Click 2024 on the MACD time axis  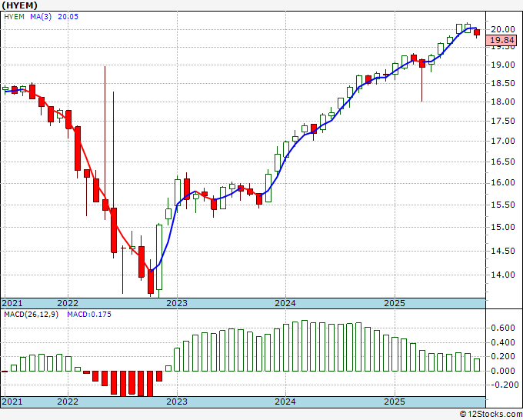click(285, 402)
